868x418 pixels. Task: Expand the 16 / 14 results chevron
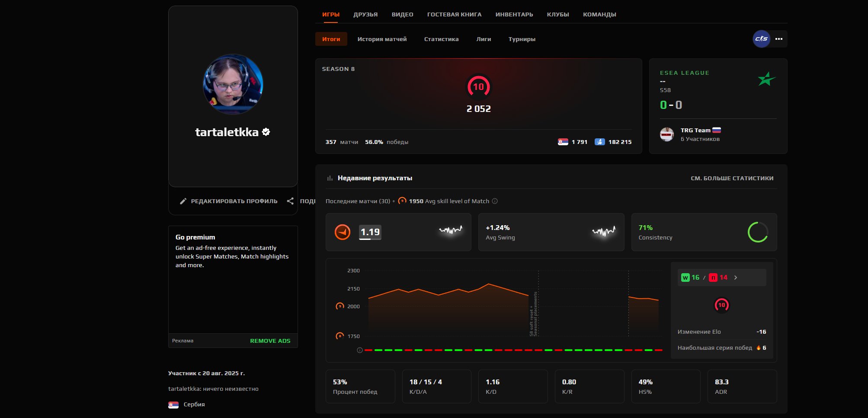tap(736, 278)
